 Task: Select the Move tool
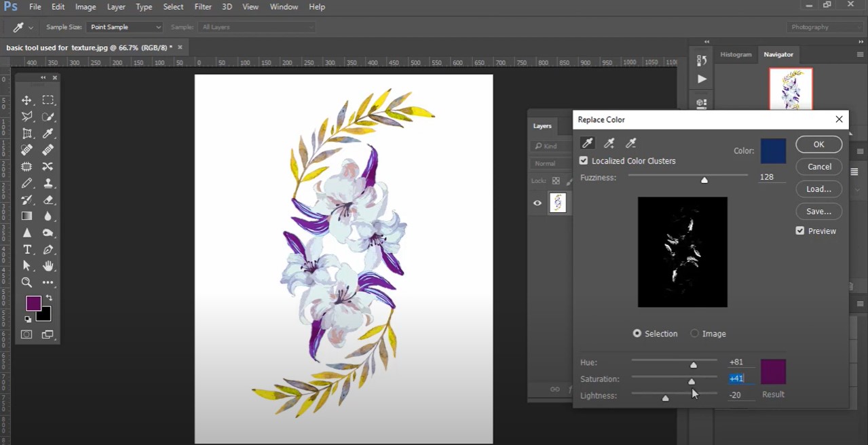coord(27,100)
